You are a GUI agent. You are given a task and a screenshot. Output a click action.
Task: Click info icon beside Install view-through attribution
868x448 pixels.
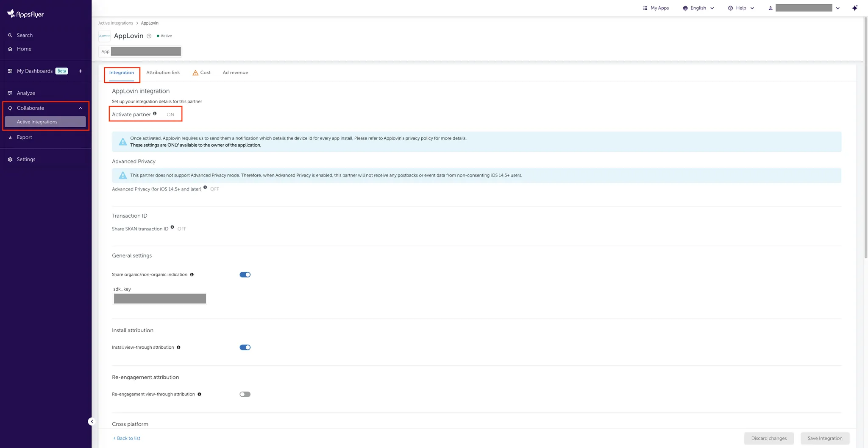178,347
